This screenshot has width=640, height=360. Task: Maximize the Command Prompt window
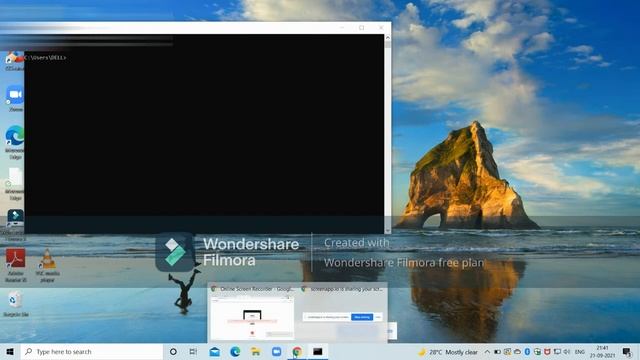(362, 28)
